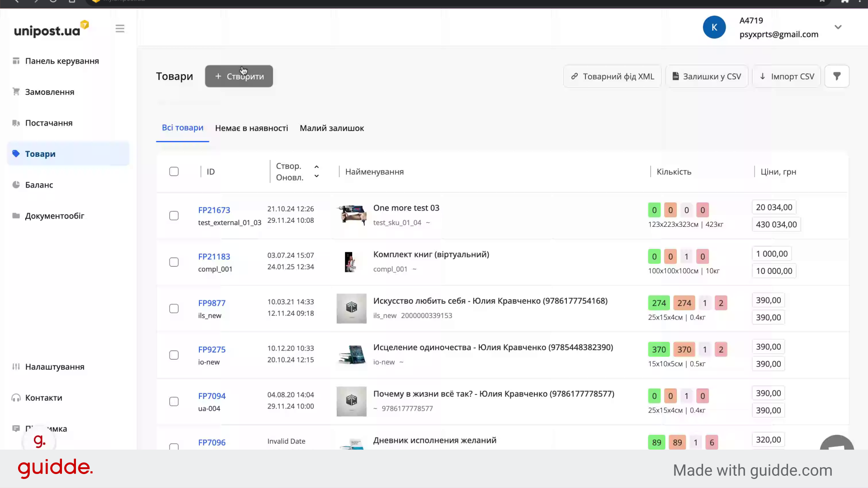
Task: Click the Створити button
Action: (239, 76)
